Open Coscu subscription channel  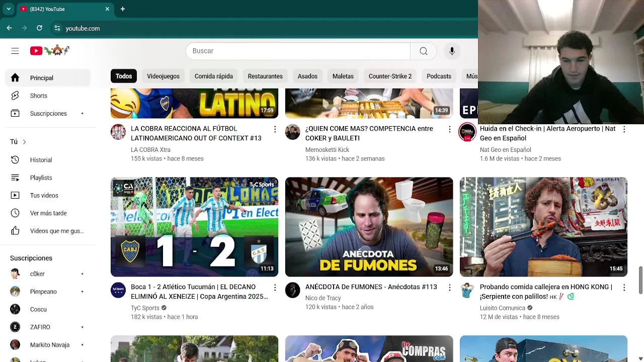click(x=48, y=309)
